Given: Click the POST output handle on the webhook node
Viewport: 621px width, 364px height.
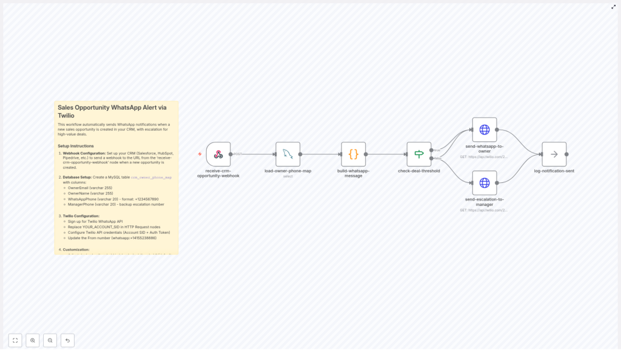Looking at the screenshot, I should click(231, 154).
